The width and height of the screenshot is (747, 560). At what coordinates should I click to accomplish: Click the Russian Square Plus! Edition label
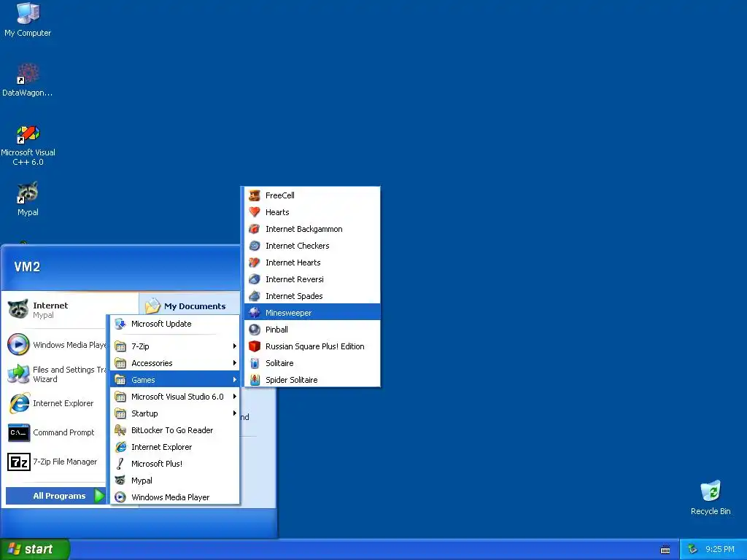click(x=315, y=346)
